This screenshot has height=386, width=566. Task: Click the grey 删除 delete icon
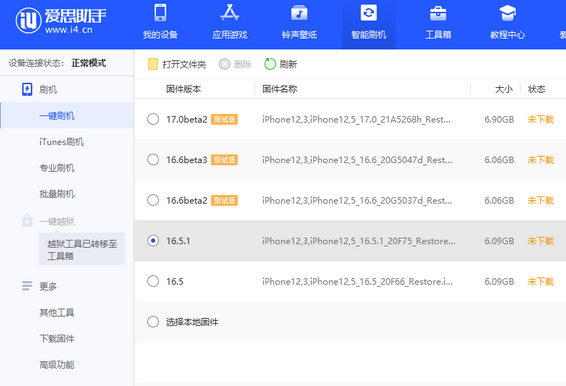(225, 64)
